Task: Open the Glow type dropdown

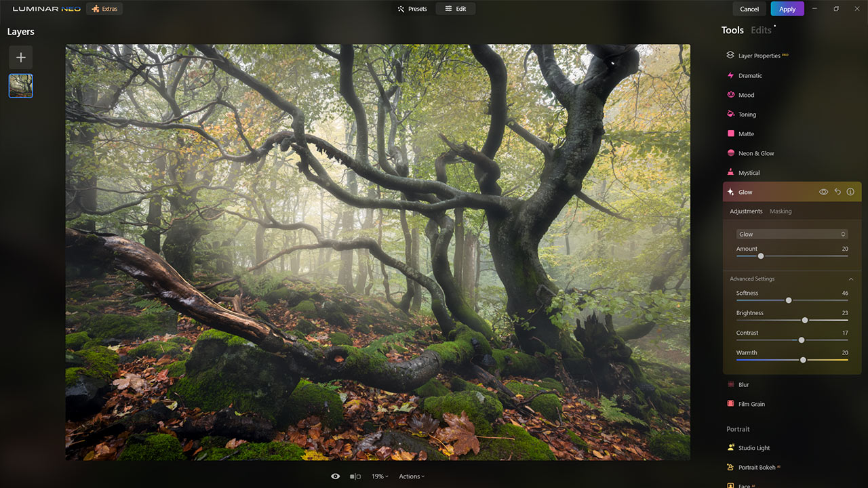Action: (x=791, y=234)
